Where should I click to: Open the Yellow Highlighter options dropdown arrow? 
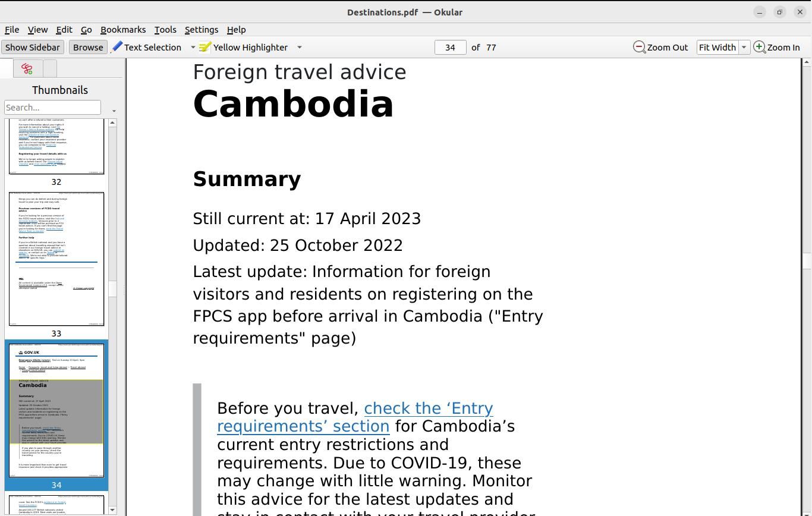click(299, 48)
